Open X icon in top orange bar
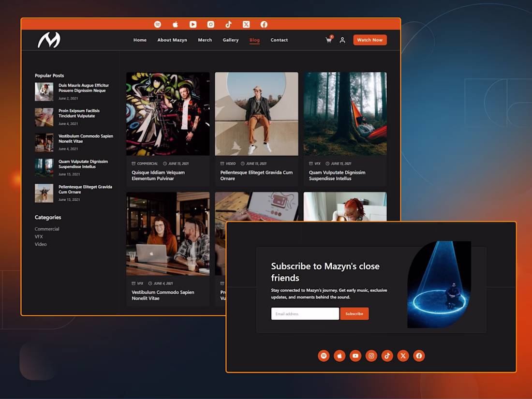This screenshot has width=532, height=399. (x=246, y=25)
